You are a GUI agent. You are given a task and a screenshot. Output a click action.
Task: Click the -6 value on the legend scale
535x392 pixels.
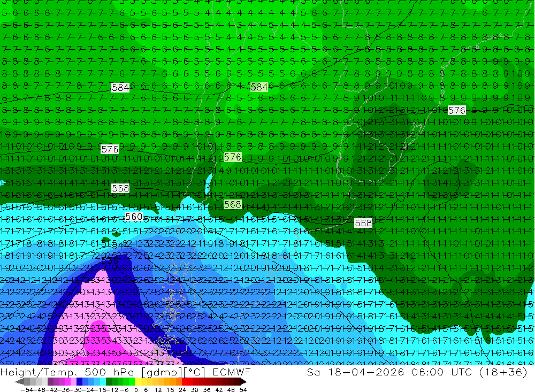point(124,390)
